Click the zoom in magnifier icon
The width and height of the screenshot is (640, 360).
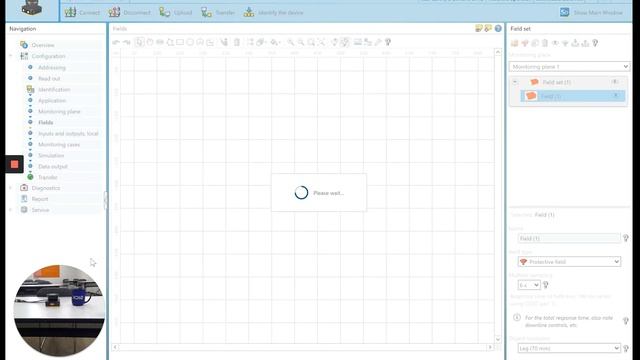(x=291, y=42)
